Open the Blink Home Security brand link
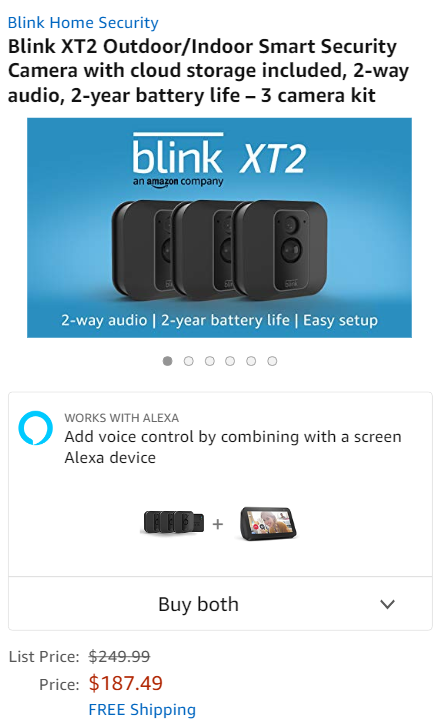Viewport: 433px width, 725px height. [83, 23]
